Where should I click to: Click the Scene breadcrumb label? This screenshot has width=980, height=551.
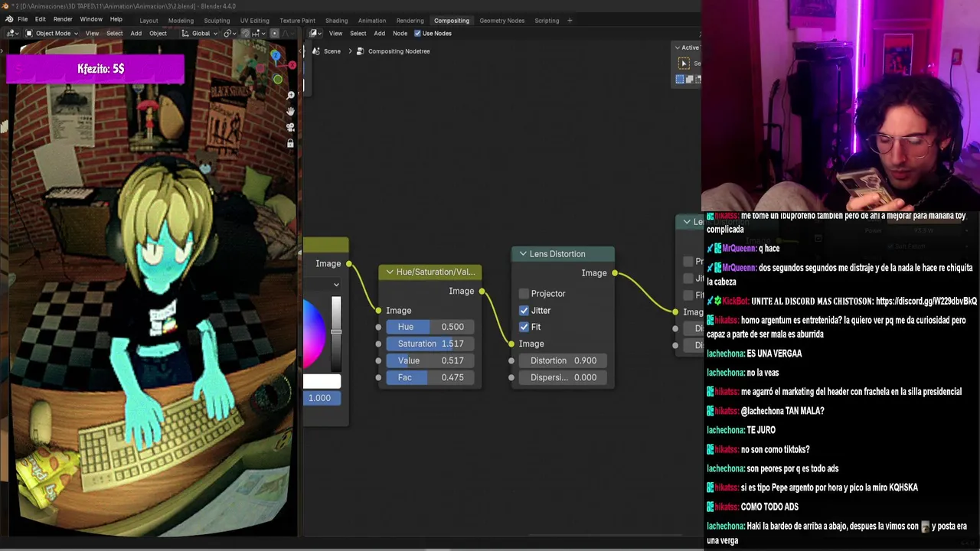point(332,51)
